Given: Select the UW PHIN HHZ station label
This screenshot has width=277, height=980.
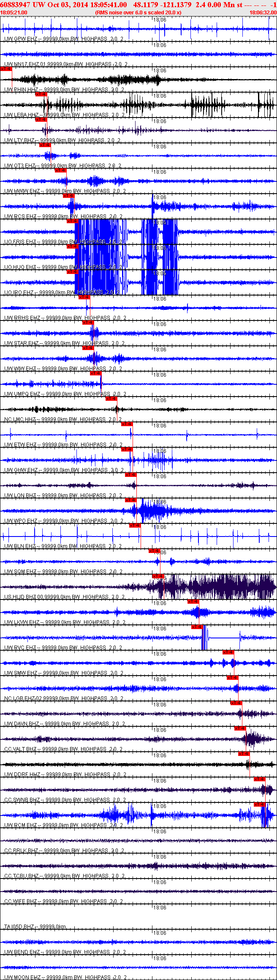Looking at the screenshot, I should [64, 90].
